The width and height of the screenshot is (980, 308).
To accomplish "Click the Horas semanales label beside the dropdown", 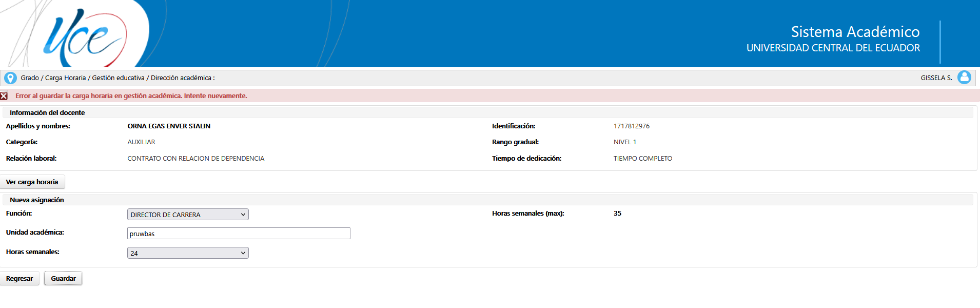I will [x=33, y=252].
